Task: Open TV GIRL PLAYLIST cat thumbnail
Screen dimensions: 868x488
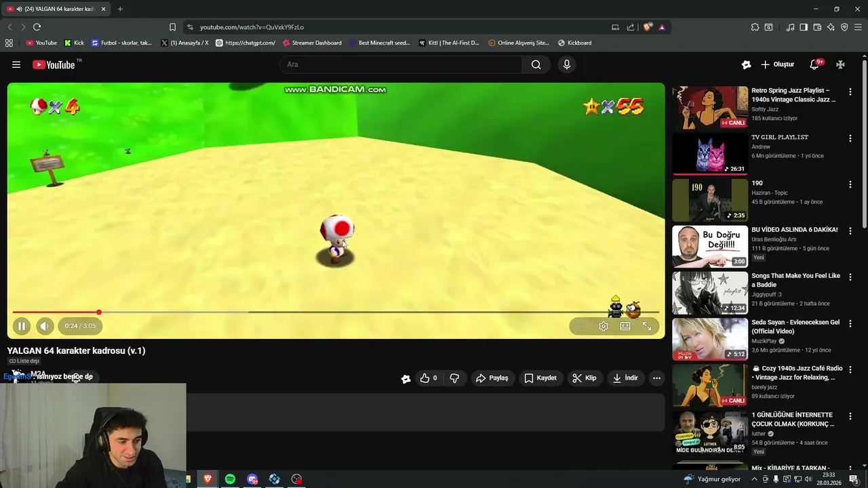Action: tap(710, 154)
